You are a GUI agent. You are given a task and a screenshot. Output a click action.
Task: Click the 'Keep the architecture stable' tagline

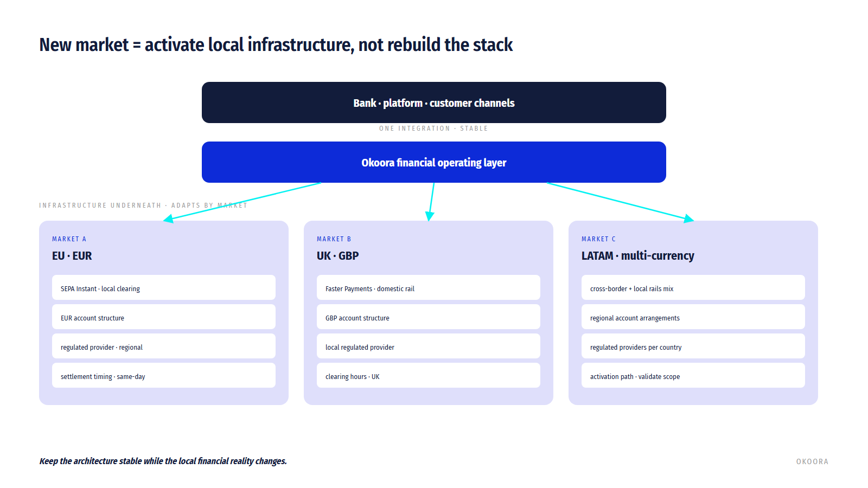(x=163, y=461)
